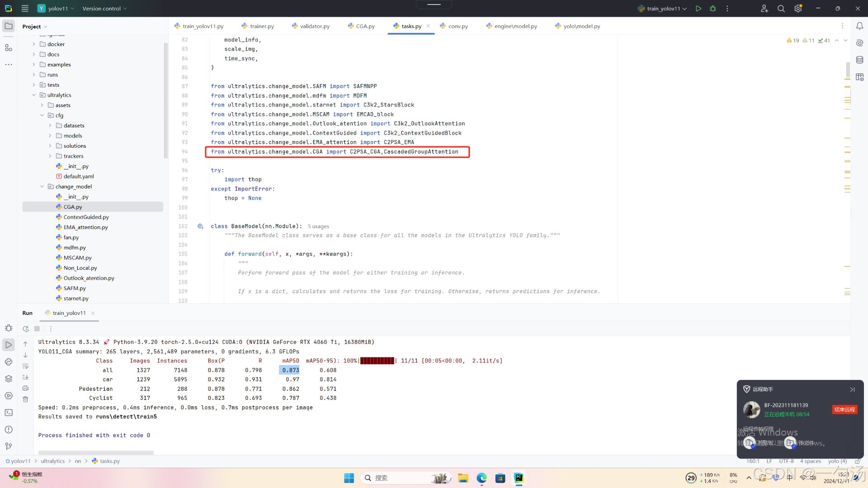This screenshot has height=488, width=868.
Task: Toggle scroll to end in Run console
Action: (x=26, y=377)
